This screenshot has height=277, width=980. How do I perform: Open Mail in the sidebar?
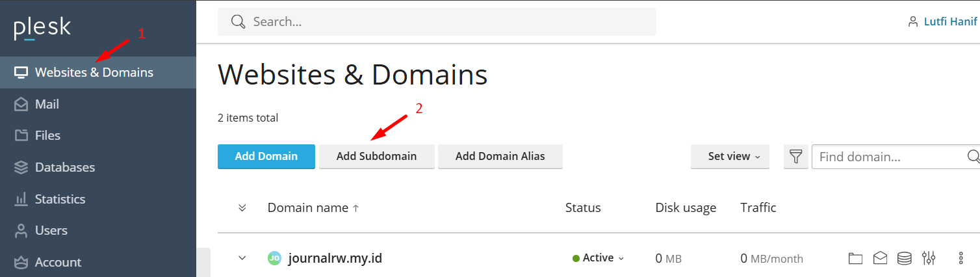98,104
